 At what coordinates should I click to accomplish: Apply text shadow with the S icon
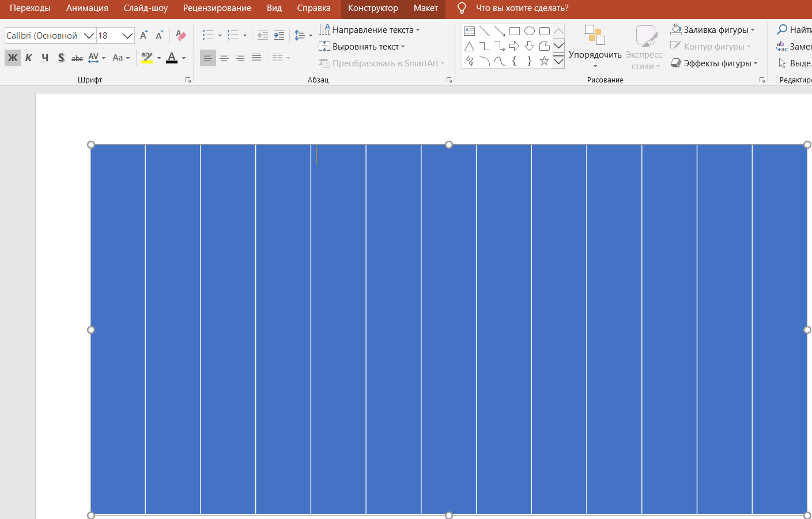point(61,58)
